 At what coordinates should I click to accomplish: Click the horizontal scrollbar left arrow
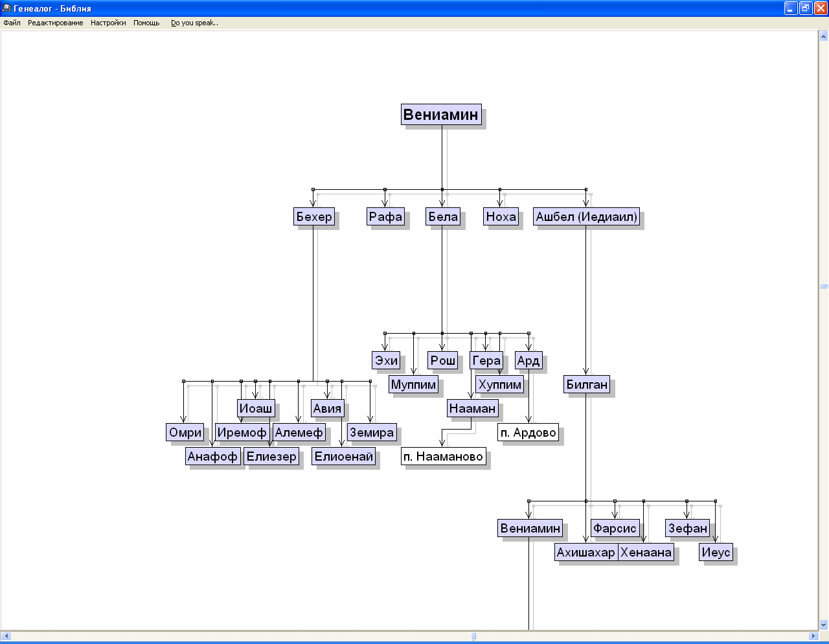click(x=6, y=636)
